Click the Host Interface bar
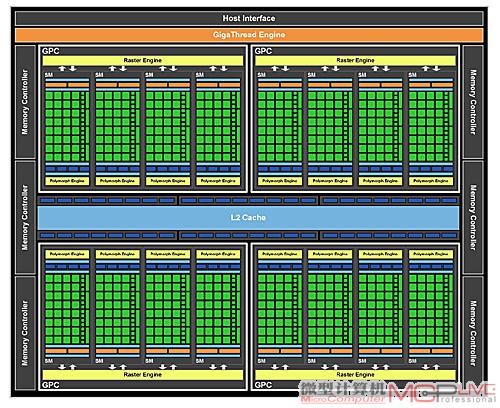This screenshot has height=408, width=500. [249, 18]
